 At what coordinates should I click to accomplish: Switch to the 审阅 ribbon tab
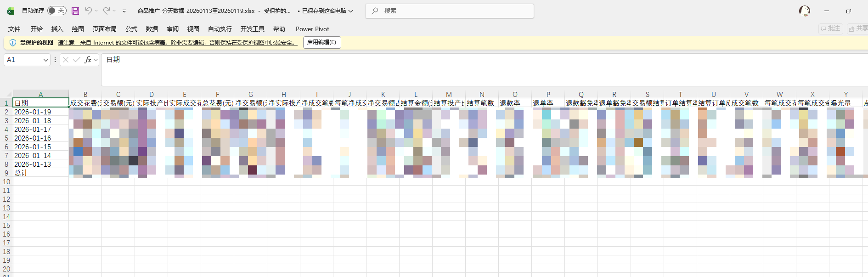click(x=173, y=29)
